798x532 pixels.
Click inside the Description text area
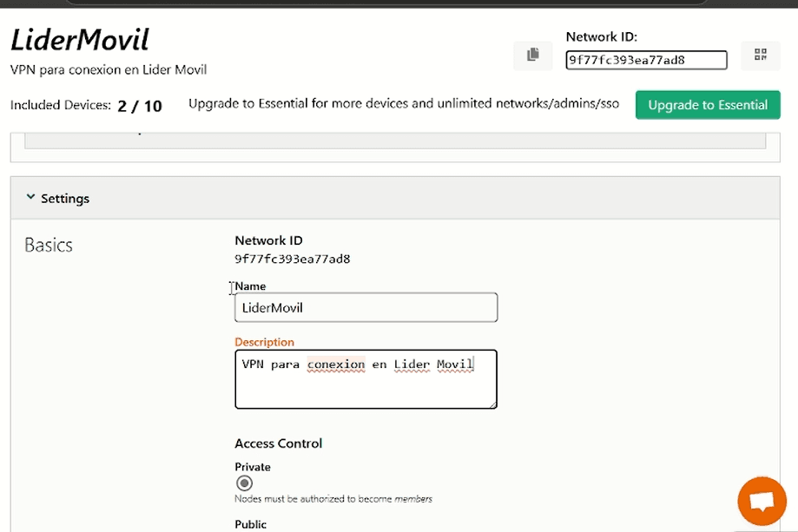[366, 386]
